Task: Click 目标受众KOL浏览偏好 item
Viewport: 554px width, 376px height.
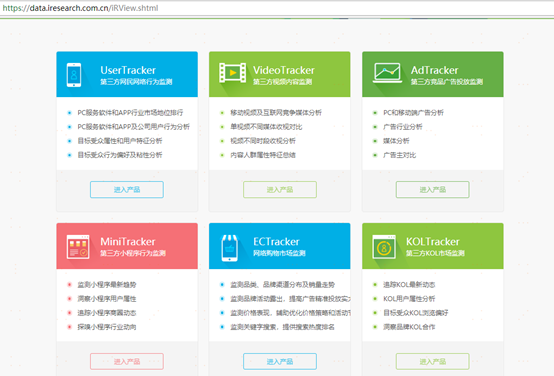Action: [x=416, y=313]
